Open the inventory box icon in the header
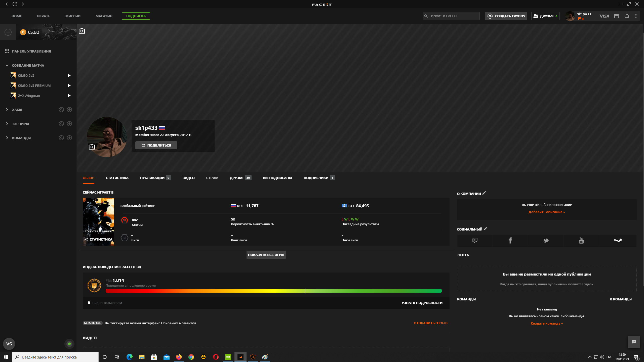This screenshot has width=644, height=362. [616, 16]
